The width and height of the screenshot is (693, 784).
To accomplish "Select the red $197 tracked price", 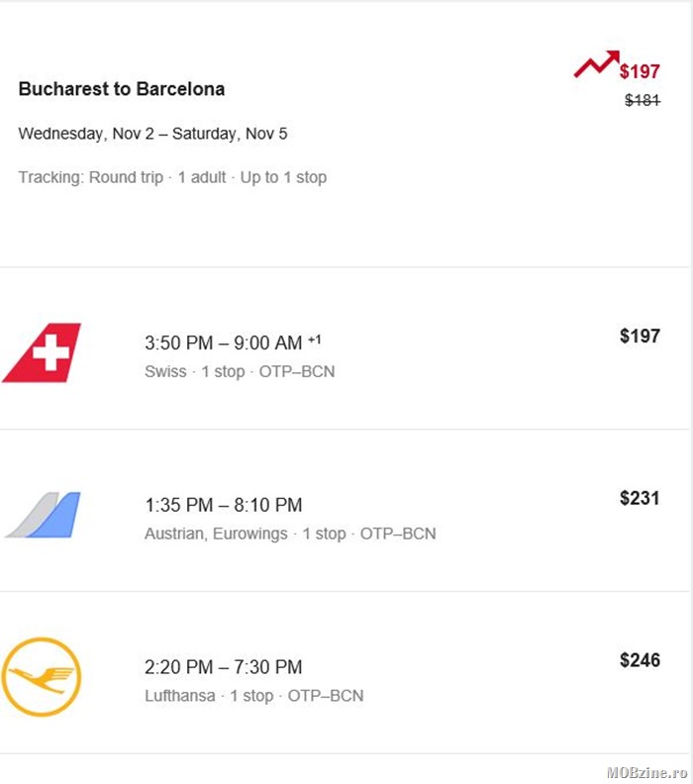I will coord(640,71).
